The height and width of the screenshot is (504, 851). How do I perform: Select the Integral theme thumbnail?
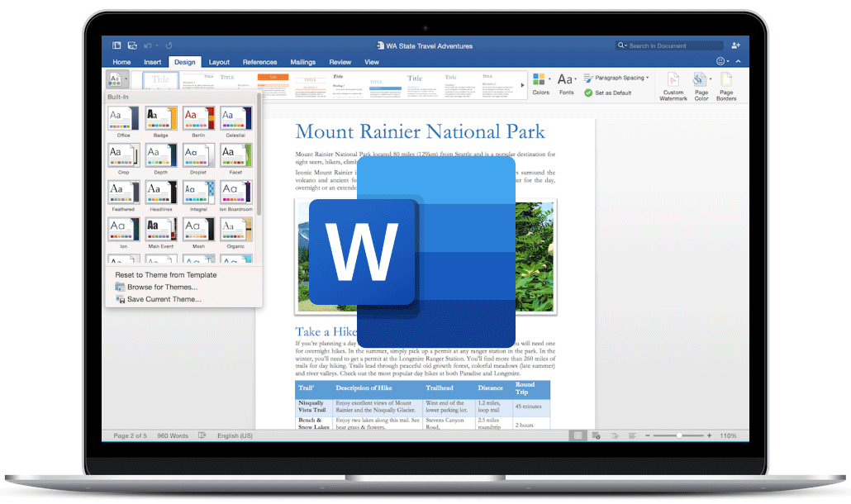(x=198, y=192)
